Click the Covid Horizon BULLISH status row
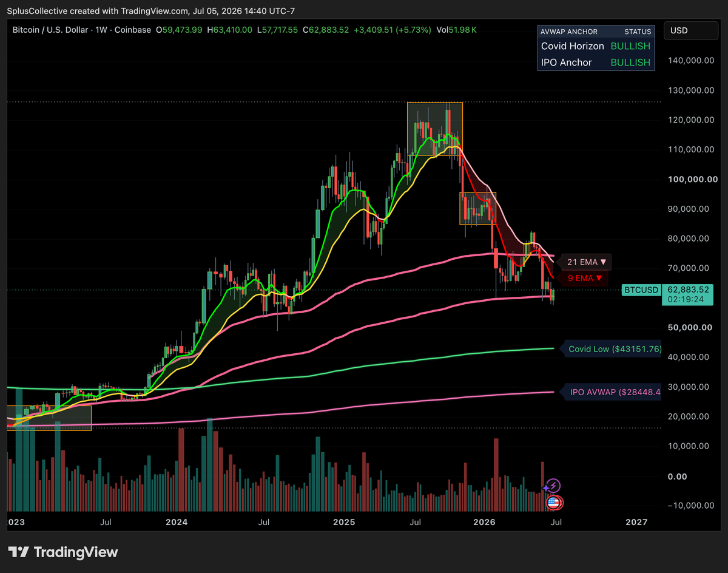Screen dimensions: 728x573 tap(596, 46)
